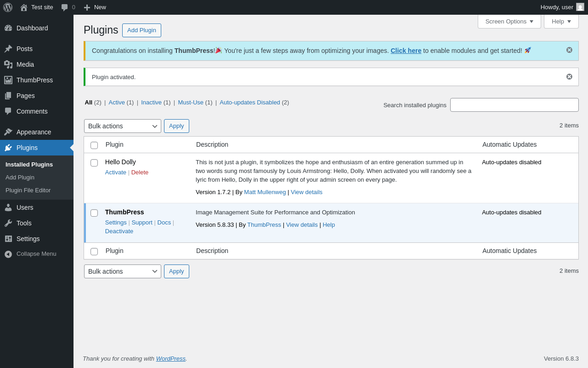Toggle the select-all checkbox in header

(94, 145)
